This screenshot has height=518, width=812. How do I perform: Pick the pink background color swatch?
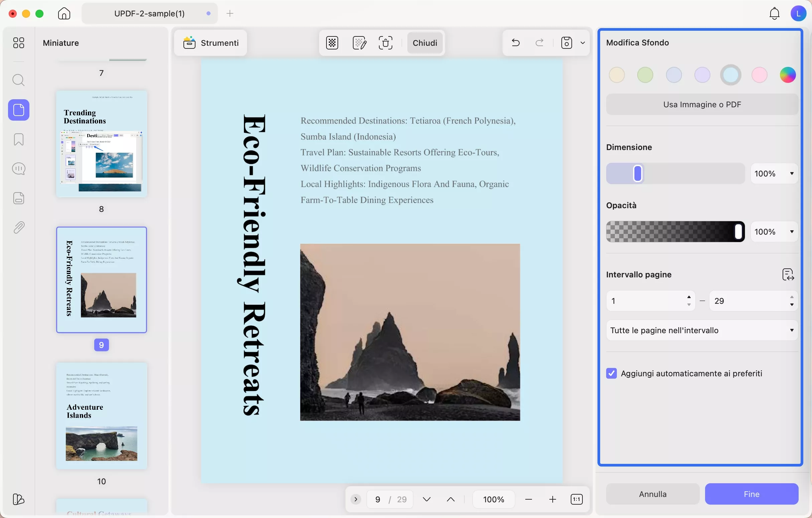click(759, 75)
